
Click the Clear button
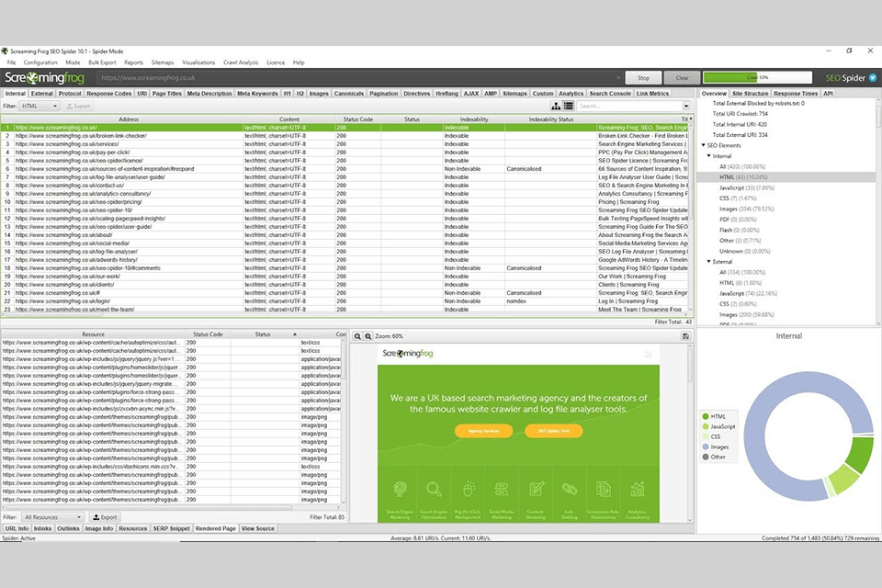tap(682, 78)
